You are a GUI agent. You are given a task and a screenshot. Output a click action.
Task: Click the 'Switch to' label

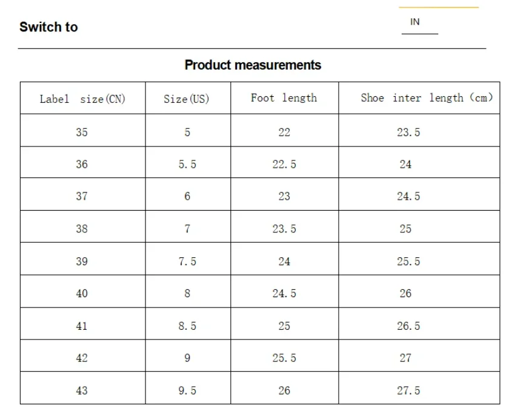click(x=48, y=27)
